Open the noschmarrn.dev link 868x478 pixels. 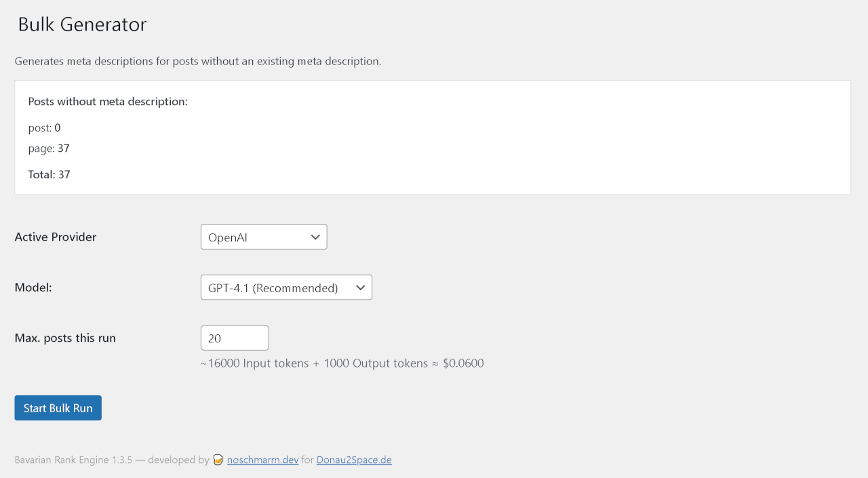(x=262, y=460)
